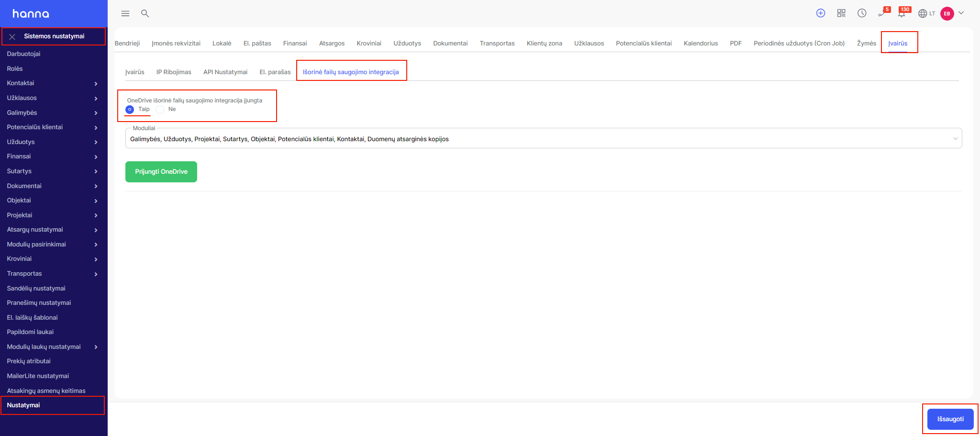Select Išorinė failų saugojimo integracija sub-tab

pyautogui.click(x=351, y=72)
